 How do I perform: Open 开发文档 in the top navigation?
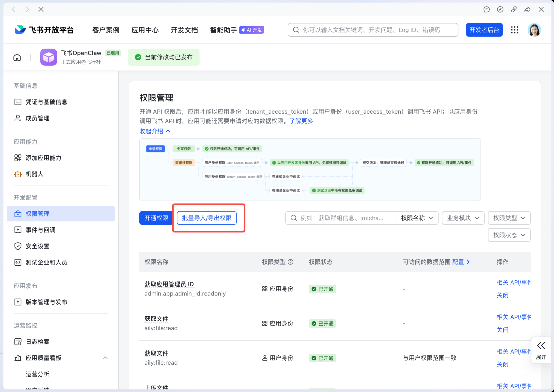(184, 30)
